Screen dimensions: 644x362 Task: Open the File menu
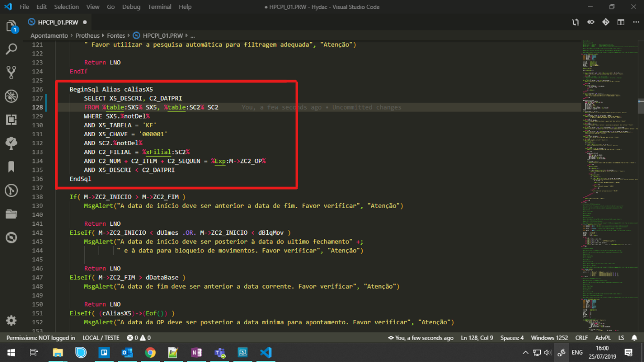[x=24, y=7]
